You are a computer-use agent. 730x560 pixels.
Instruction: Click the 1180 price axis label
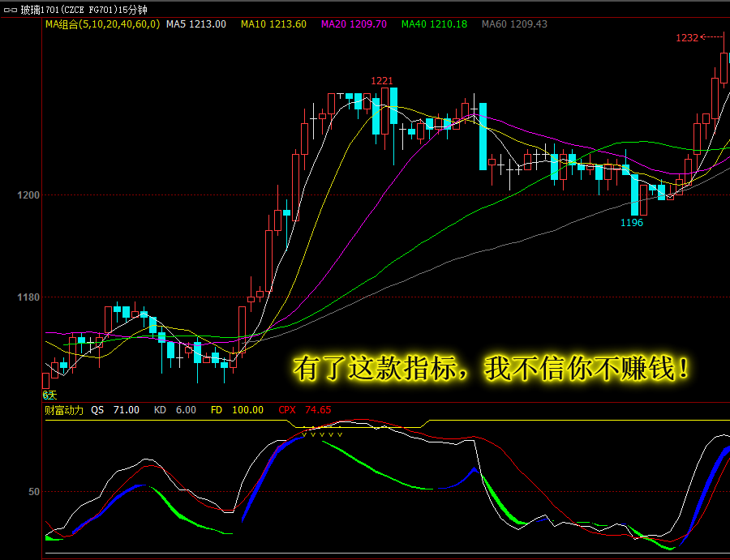[x=28, y=297]
